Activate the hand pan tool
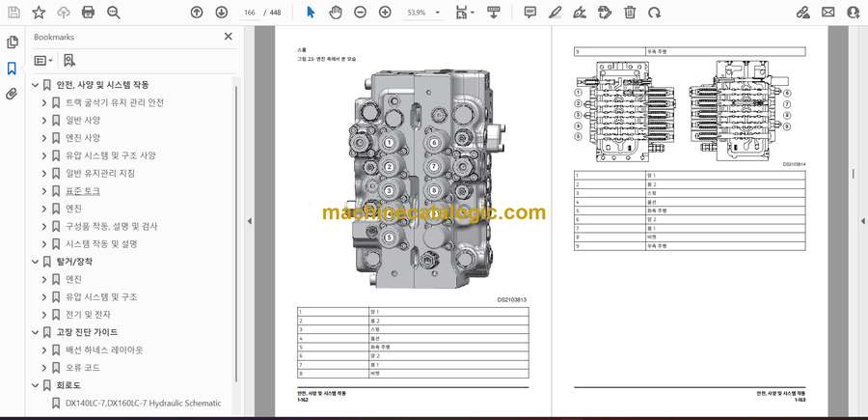 pos(336,13)
